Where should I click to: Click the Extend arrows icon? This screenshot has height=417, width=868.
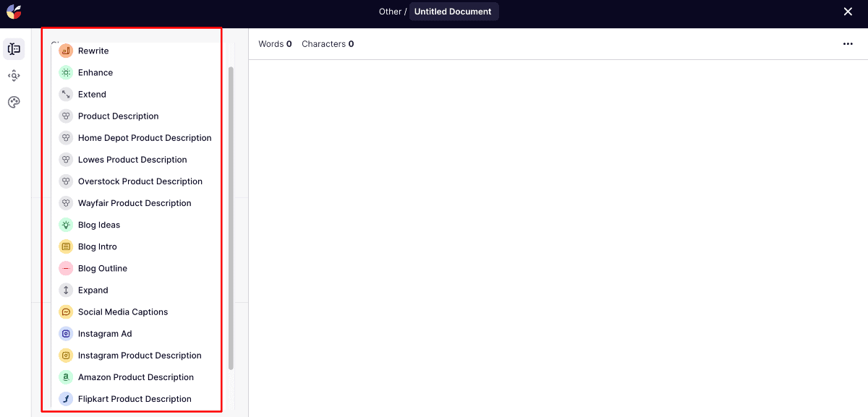click(66, 95)
